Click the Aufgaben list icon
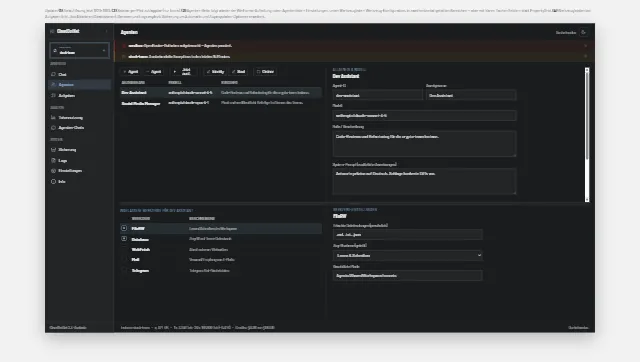The height and width of the screenshot is (362, 640). (x=53, y=95)
